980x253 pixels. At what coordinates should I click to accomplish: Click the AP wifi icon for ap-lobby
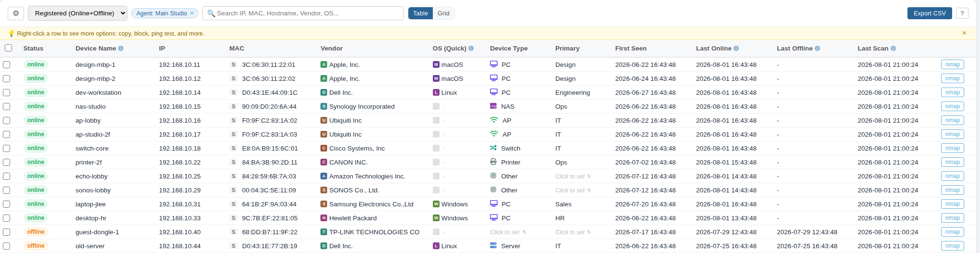click(x=494, y=120)
